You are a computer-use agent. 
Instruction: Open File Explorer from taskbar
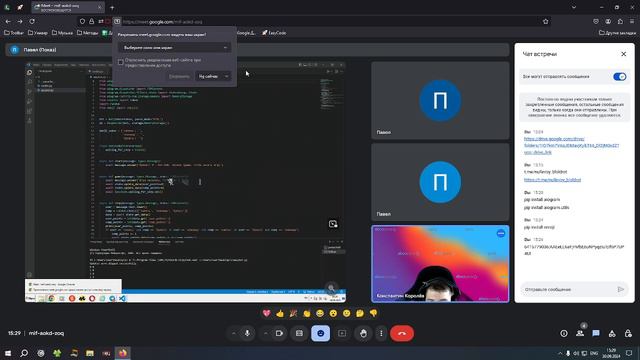[x=90, y=353]
